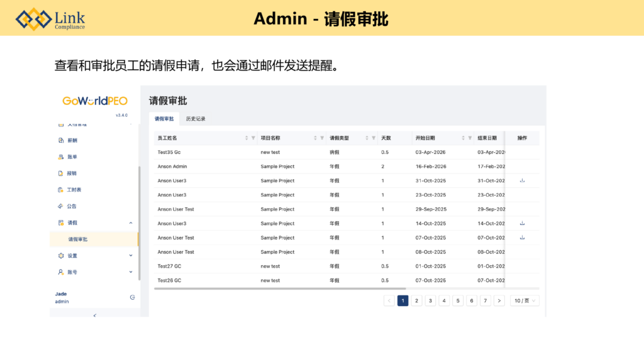Expand the 账号 sidebar menu
Viewport: 644px width, 362px height.
click(131, 272)
